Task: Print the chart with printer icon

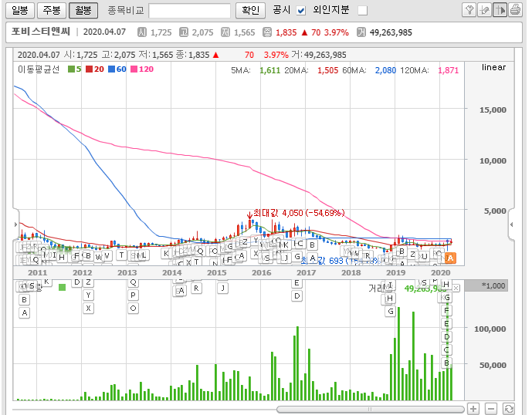Action: tap(515, 10)
